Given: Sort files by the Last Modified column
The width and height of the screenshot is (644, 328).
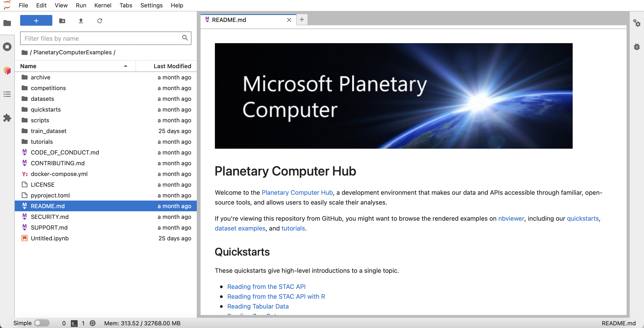Looking at the screenshot, I should 172,66.
